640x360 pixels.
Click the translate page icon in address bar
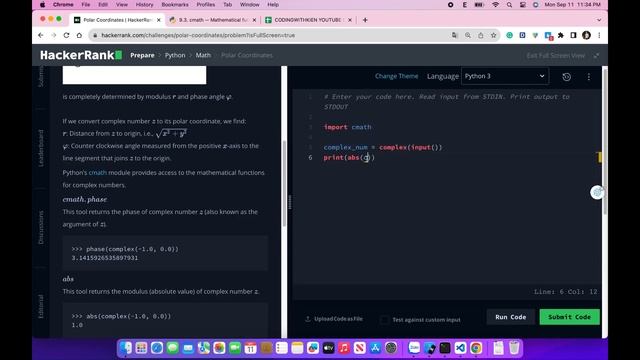[x=455, y=36]
